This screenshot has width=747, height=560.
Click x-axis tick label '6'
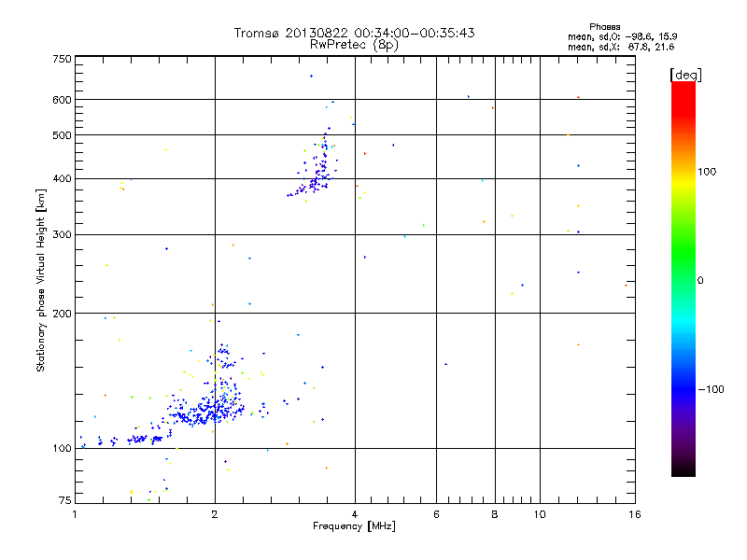pyautogui.click(x=436, y=514)
